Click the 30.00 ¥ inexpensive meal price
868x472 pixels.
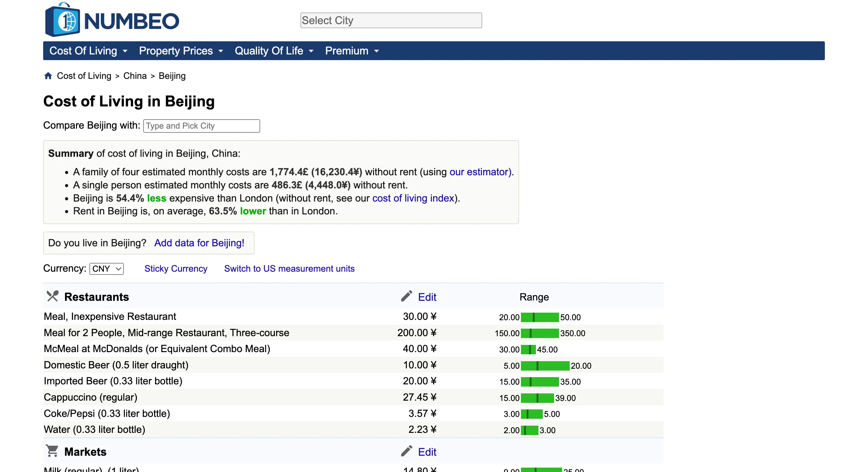[x=420, y=316]
